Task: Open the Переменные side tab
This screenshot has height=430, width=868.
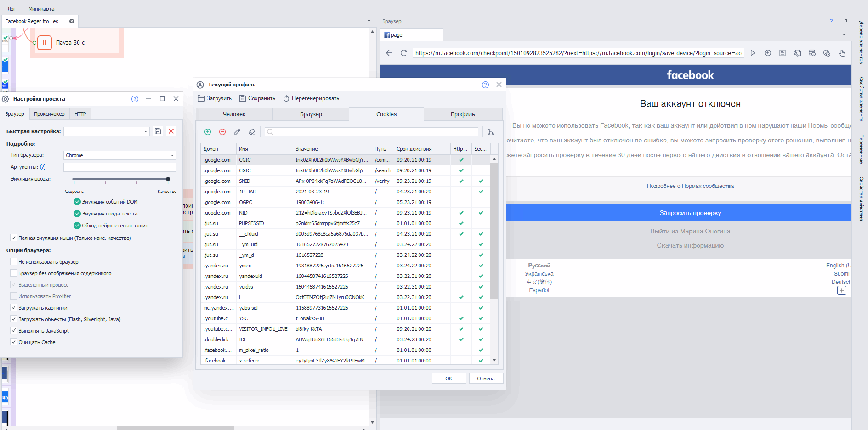Action: 861,149
